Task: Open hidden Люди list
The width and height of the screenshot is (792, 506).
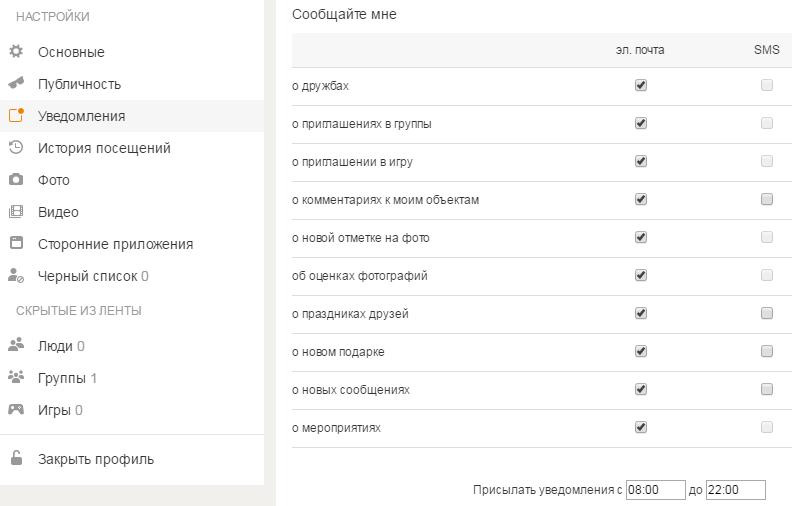Action: point(55,346)
